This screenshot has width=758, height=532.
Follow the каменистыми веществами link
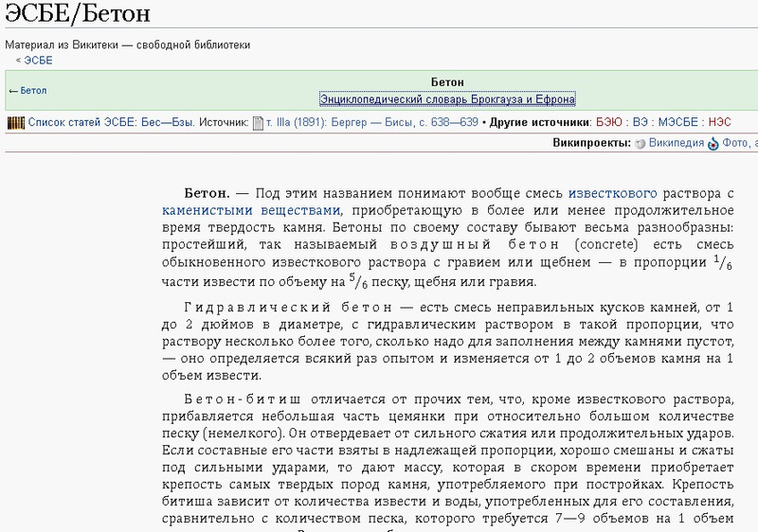pyautogui.click(x=250, y=211)
